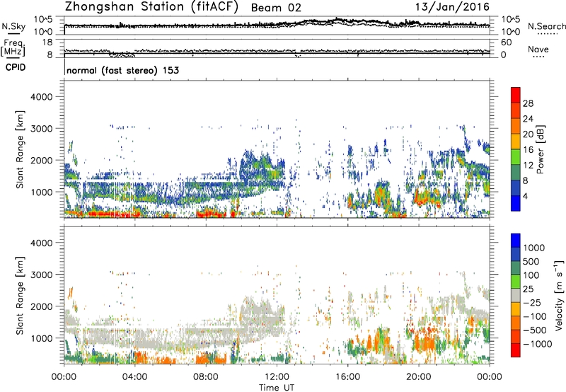The width and height of the screenshot is (566, 392).
Task: Select the "3000" tick of the Power panel
Action: point(42,129)
